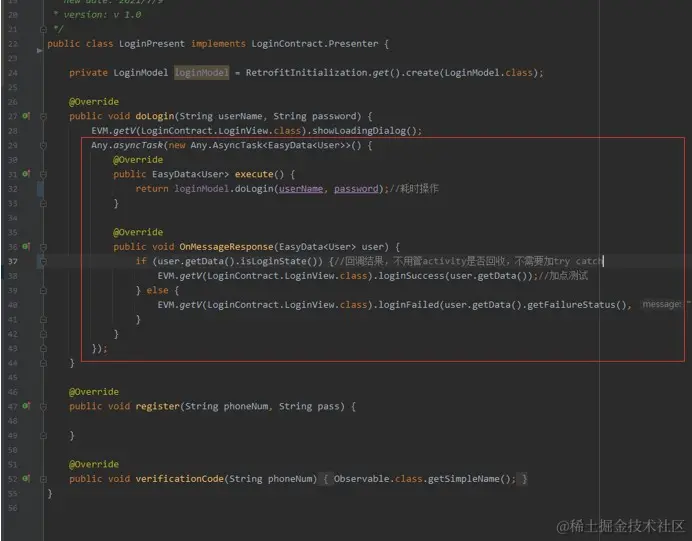Collapse the OnMessageResponse method at line 36
Screen dimensions: 692x541
pyautogui.click(x=43, y=247)
